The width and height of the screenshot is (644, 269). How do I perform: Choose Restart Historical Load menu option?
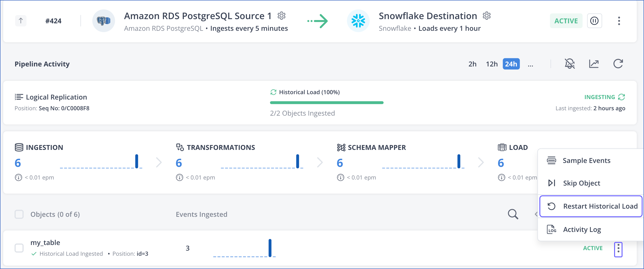(x=591, y=206)
